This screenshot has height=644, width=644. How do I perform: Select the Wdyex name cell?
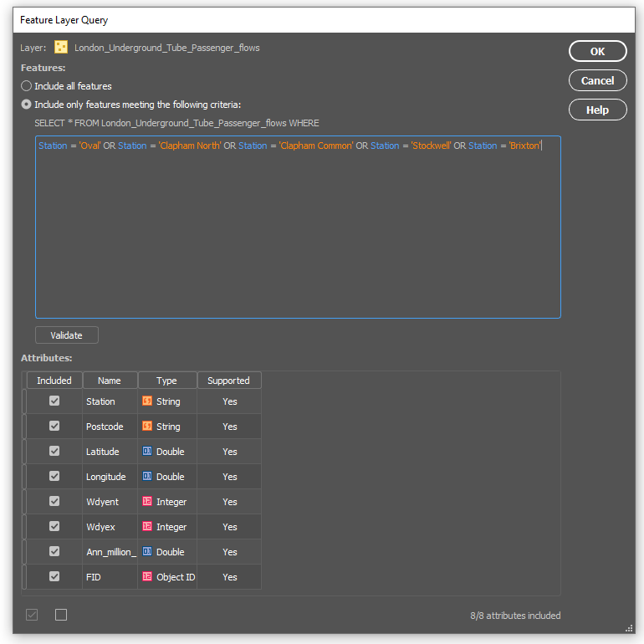(x=110, y=527)
